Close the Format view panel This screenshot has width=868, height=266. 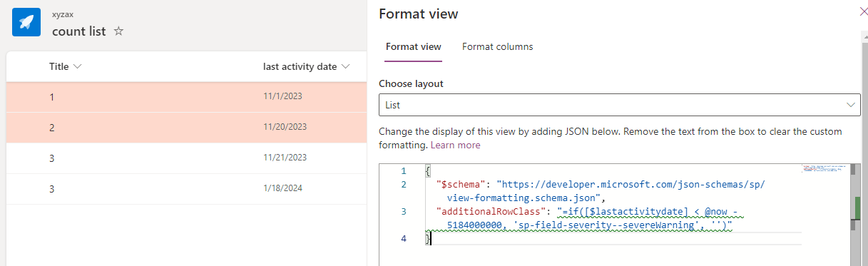point(864,11)
